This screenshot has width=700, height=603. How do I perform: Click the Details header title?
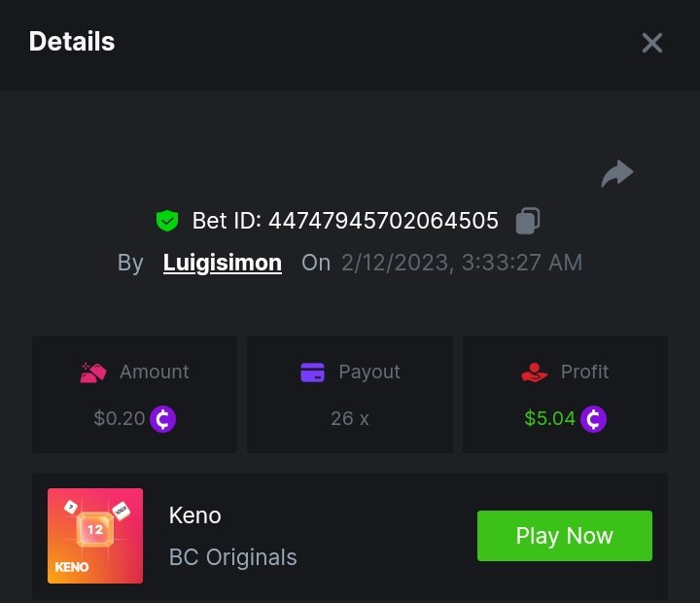pos(72,42)
